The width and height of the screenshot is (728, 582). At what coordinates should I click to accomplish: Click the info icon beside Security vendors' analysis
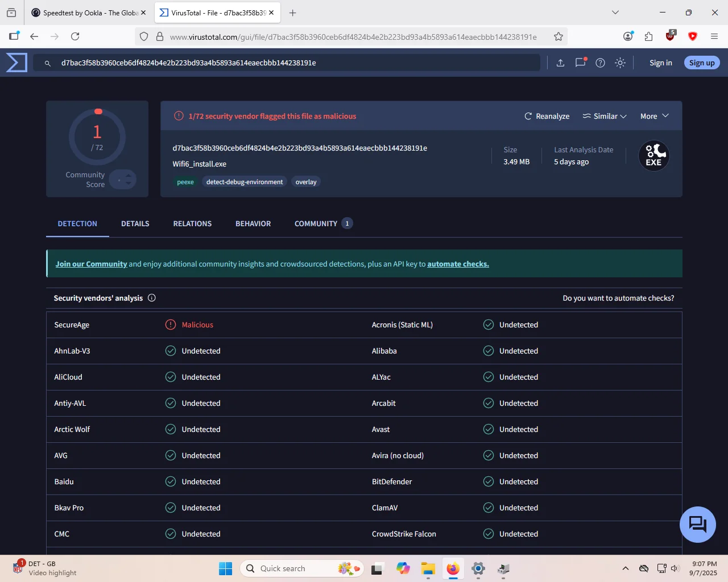coord(152,298)
